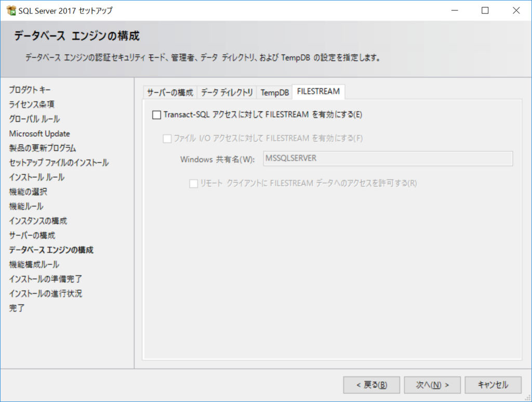Click the Windows 共有名 MSSQLSERVER field

click(388, 159)
